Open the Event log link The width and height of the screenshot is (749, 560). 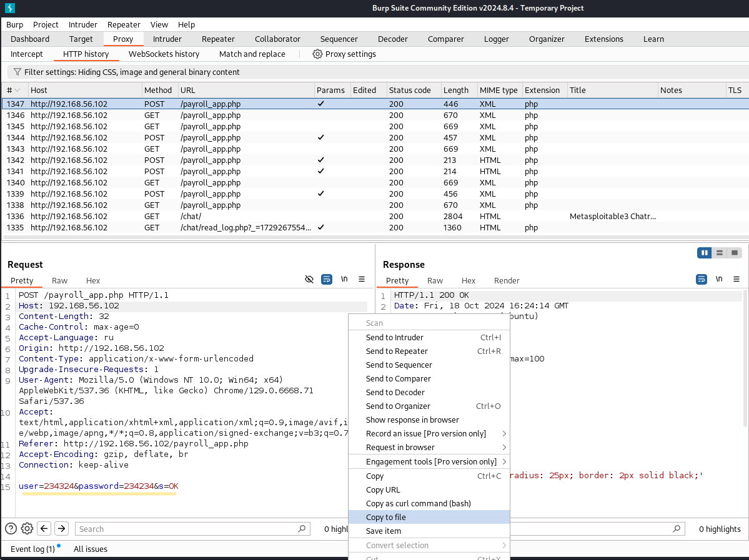32,549
